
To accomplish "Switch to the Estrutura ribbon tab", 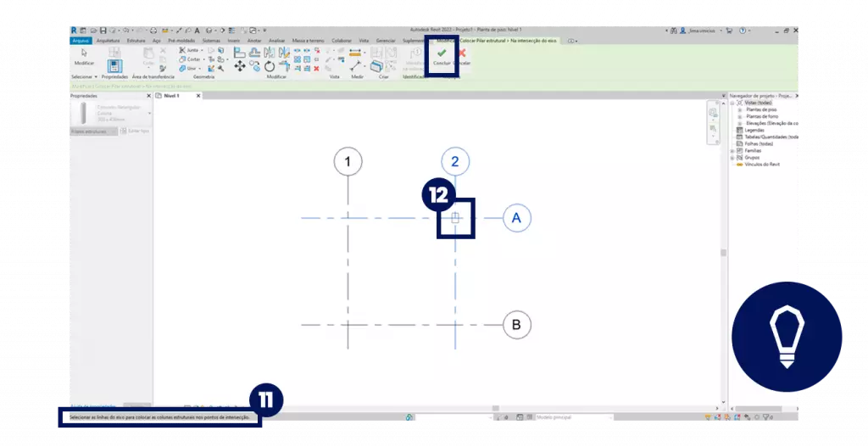I will click(x=136, y=41).
